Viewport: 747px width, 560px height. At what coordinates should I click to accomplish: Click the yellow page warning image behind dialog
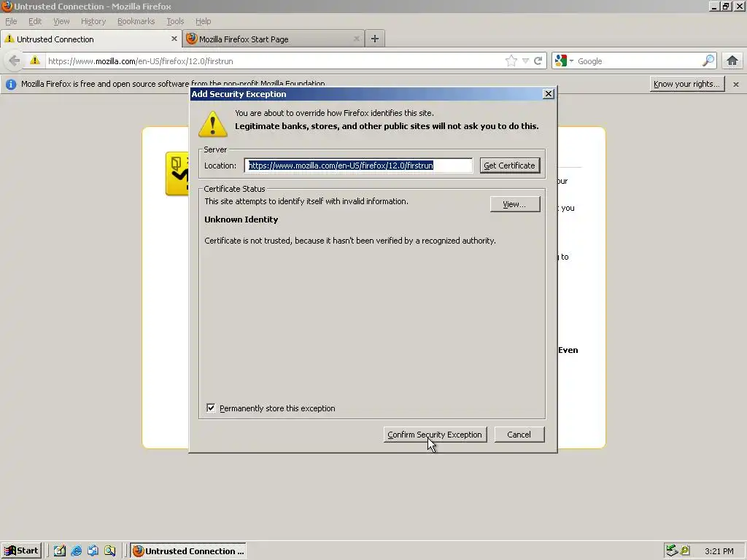tap(177, 174)
